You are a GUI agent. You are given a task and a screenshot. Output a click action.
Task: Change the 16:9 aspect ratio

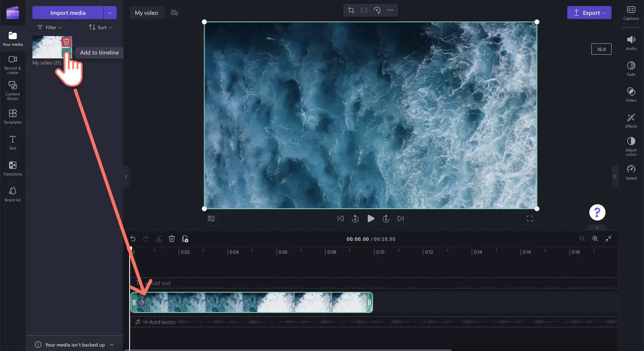click(x=601, y=49)
